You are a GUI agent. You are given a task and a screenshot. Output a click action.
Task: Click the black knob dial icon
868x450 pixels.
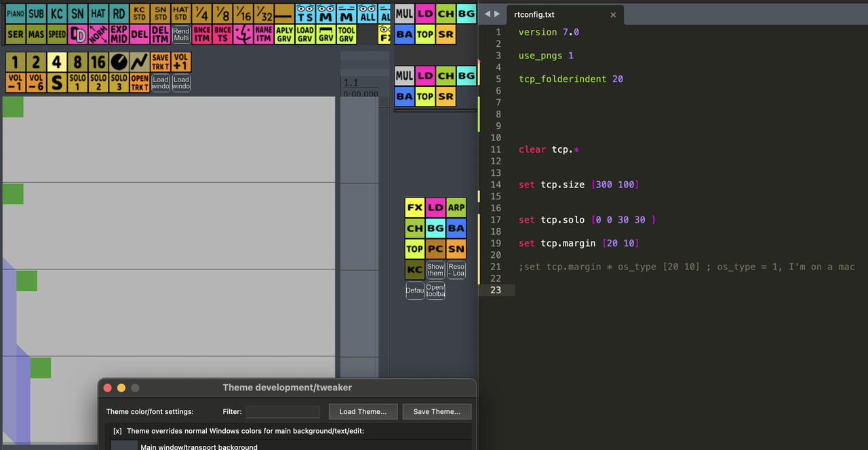pos(119,62)
